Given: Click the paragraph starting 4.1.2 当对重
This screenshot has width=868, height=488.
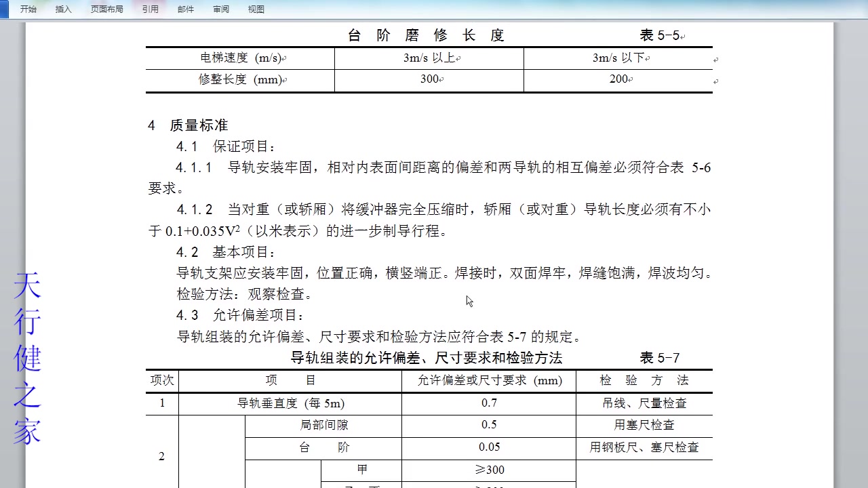Looking at the screenshot, I should [430, 220].
